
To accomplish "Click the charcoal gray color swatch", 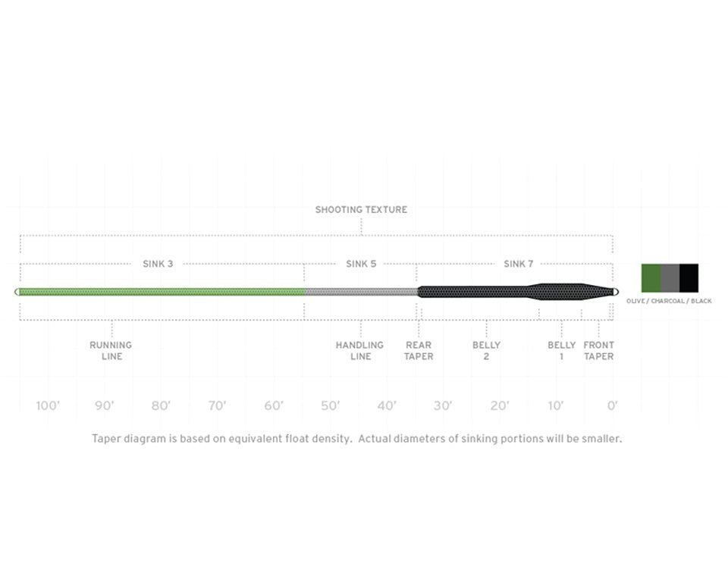I will (x=670, y=278).
